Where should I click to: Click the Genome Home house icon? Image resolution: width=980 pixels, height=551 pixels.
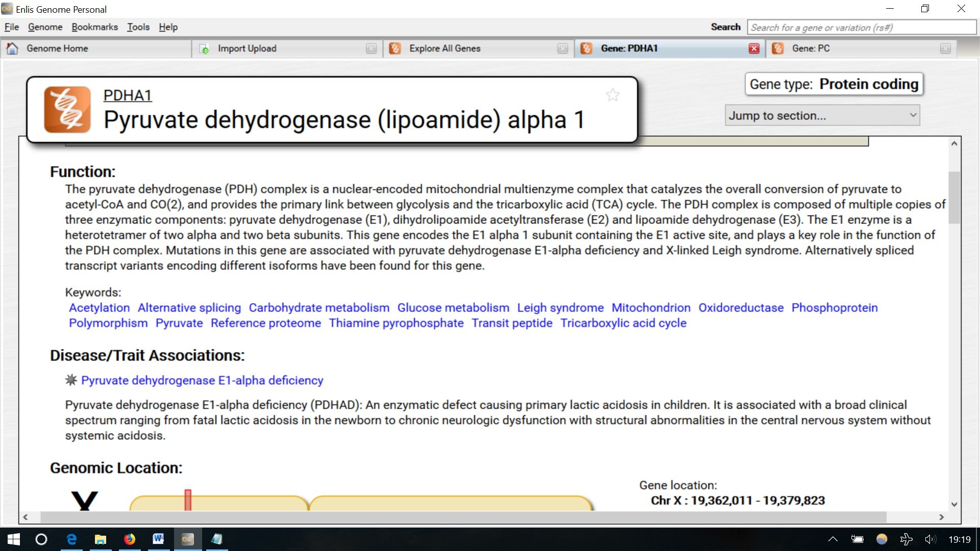[12, 48]
